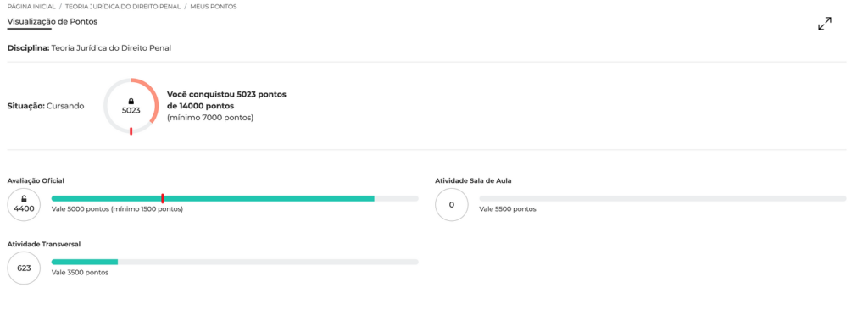Click the "Você conquistou 5023 pontos" text
This screenshot has width=868, height=321.
226,94
